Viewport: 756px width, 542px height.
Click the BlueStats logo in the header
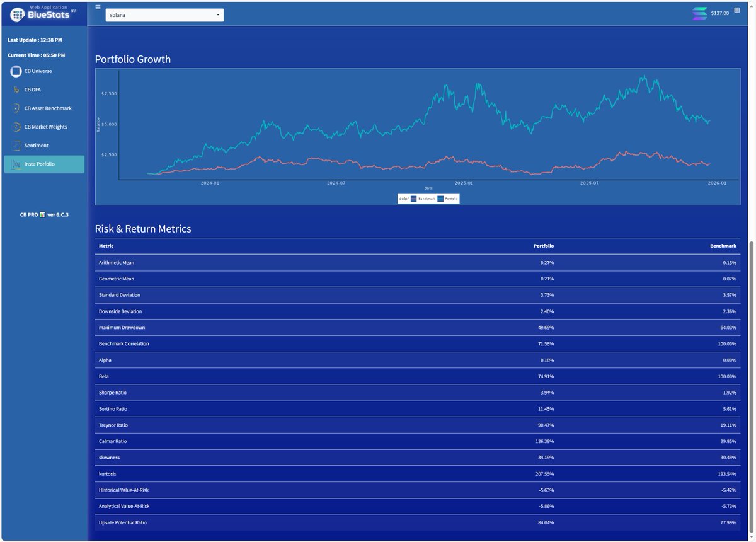coord(43,13)
